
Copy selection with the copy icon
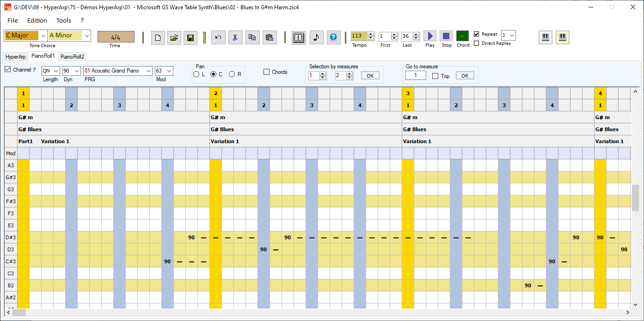pos(252,37)
